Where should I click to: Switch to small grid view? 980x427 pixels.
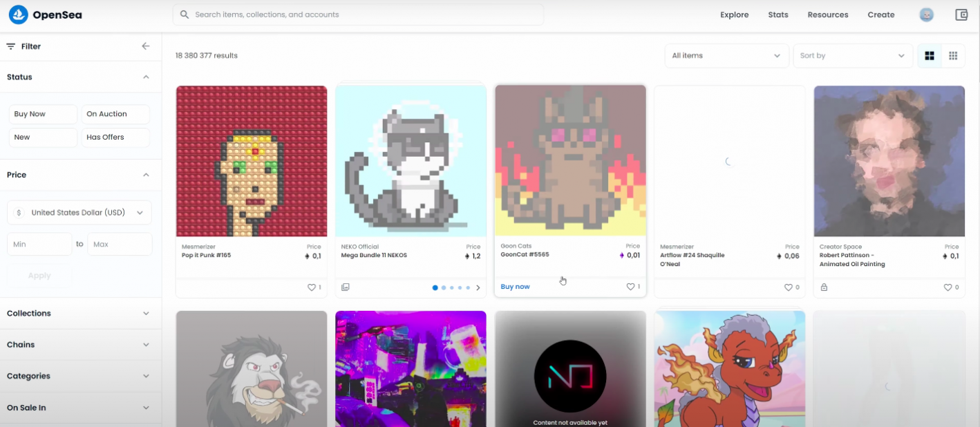click(953, 56)
